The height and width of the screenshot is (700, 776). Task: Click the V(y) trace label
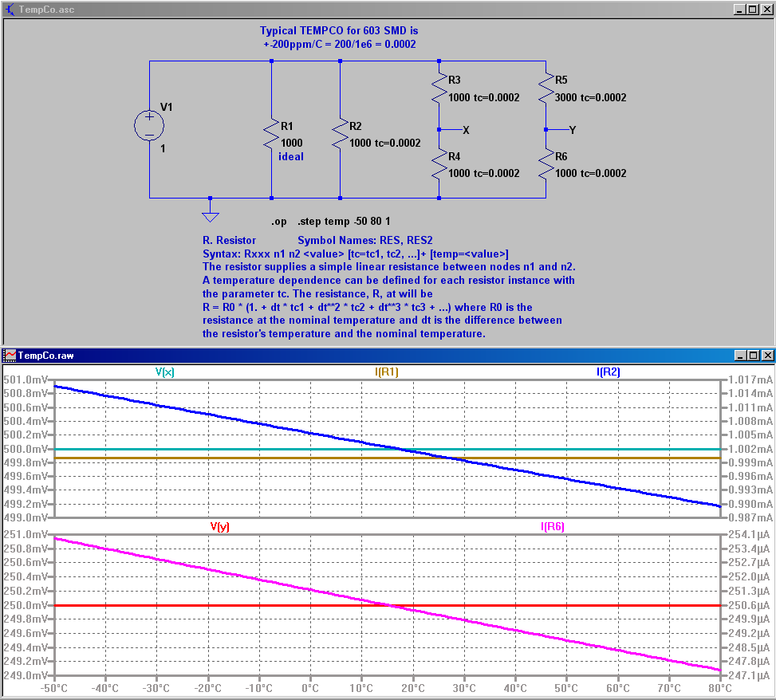click(220, 526)
